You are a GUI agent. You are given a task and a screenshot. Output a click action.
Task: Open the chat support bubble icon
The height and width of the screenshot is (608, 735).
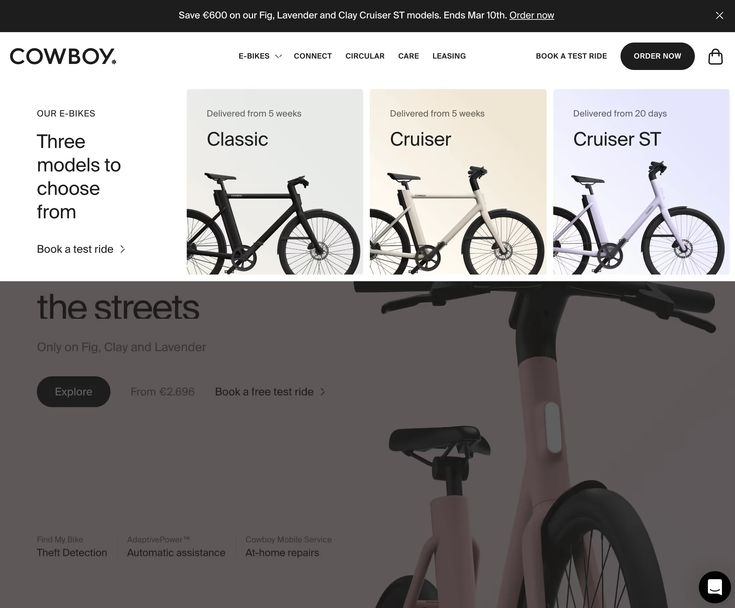(x=715, y=587)
